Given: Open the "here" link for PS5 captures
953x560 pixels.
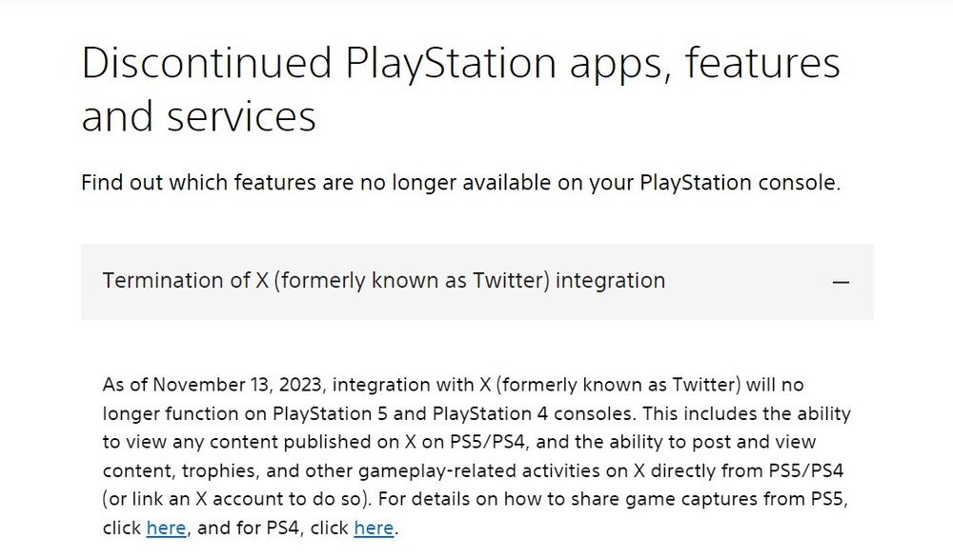Looking at the screenshot, I should pyautogui.click(x=166, y=527).
